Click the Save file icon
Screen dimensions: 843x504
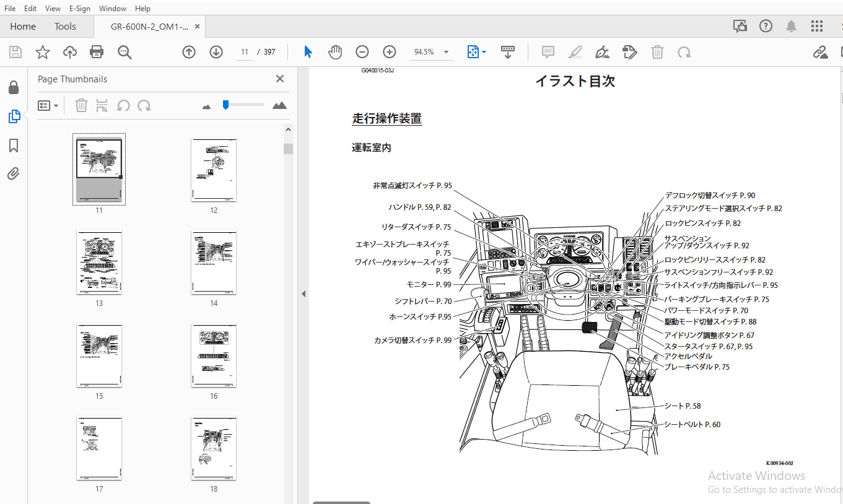click(15, 52)
